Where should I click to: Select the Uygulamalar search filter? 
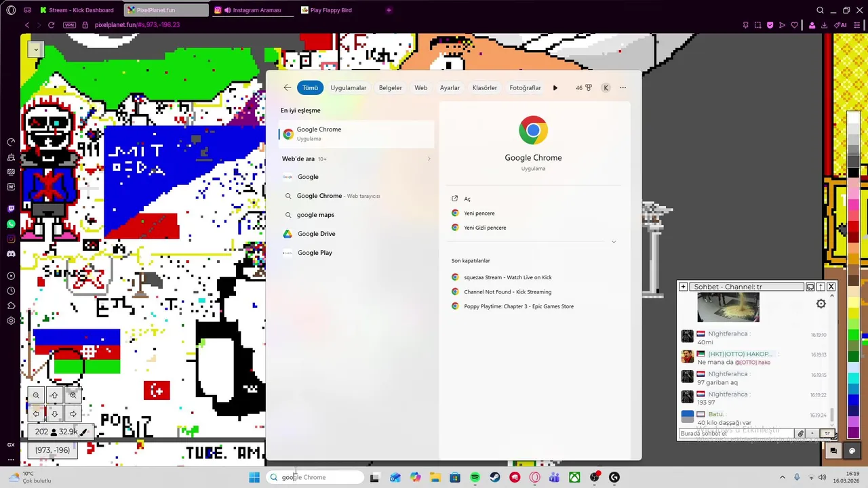(349, 87)
